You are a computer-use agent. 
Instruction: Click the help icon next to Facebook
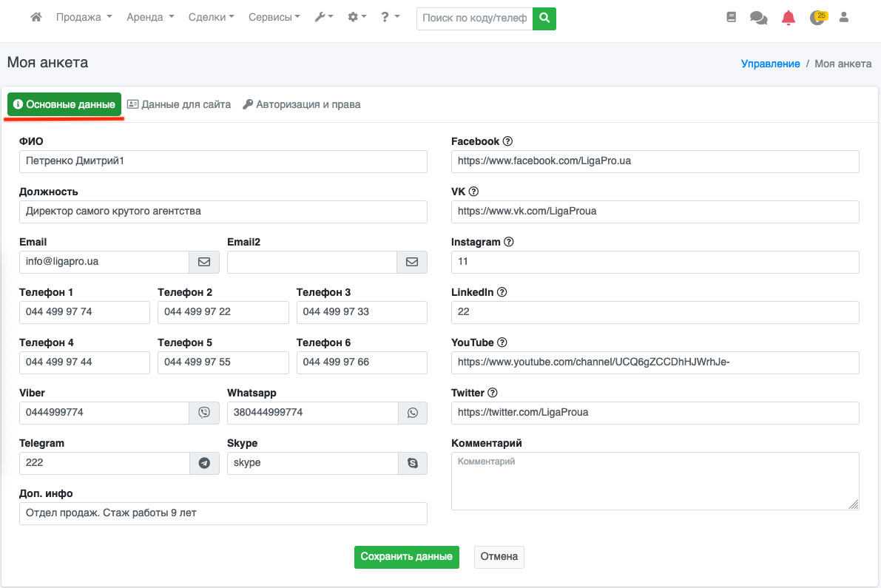[507, 141]
